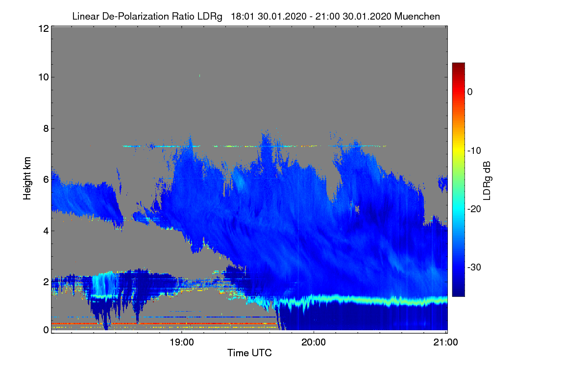Click the y-axis '8' height label
Viewport: 588px width, 392px height.
(46, 128)
